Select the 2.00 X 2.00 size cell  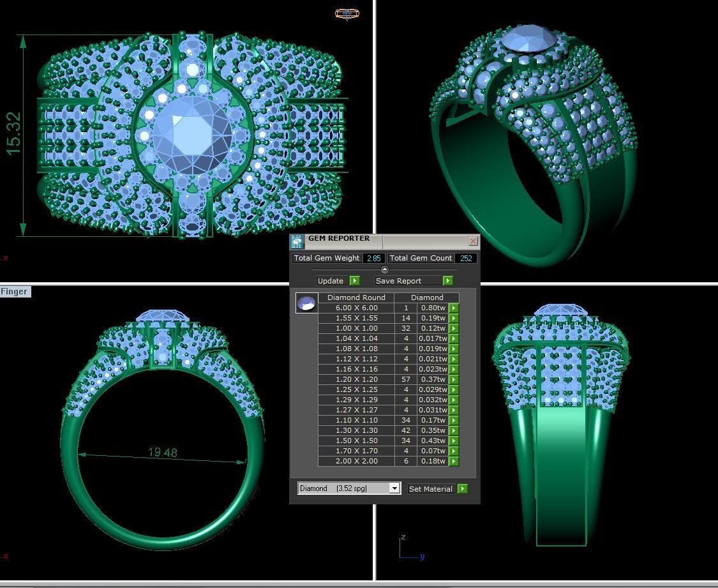356,461
